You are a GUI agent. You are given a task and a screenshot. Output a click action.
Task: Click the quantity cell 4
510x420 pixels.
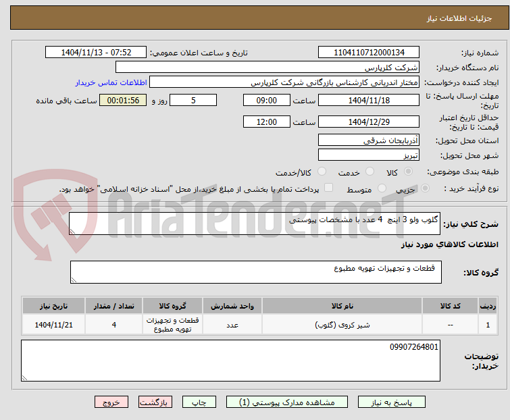pyautogui.click(x=114, y=325)
